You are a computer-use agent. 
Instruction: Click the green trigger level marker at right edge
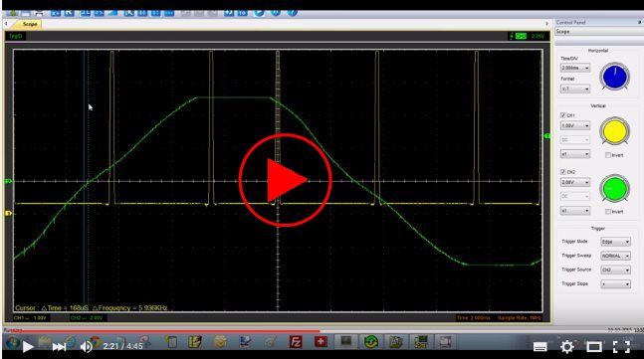coord(547,136)
